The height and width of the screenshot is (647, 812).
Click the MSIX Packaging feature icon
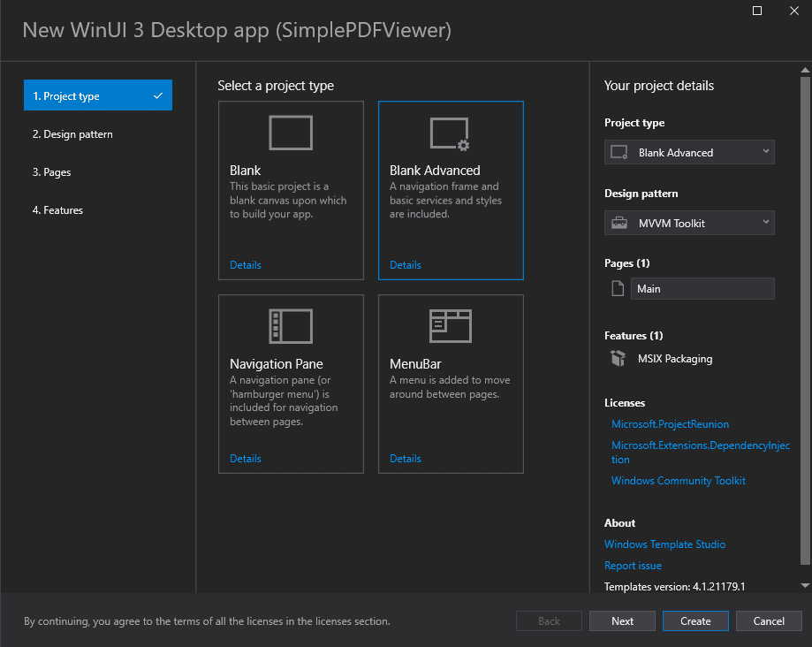click(x=618, y=359)
